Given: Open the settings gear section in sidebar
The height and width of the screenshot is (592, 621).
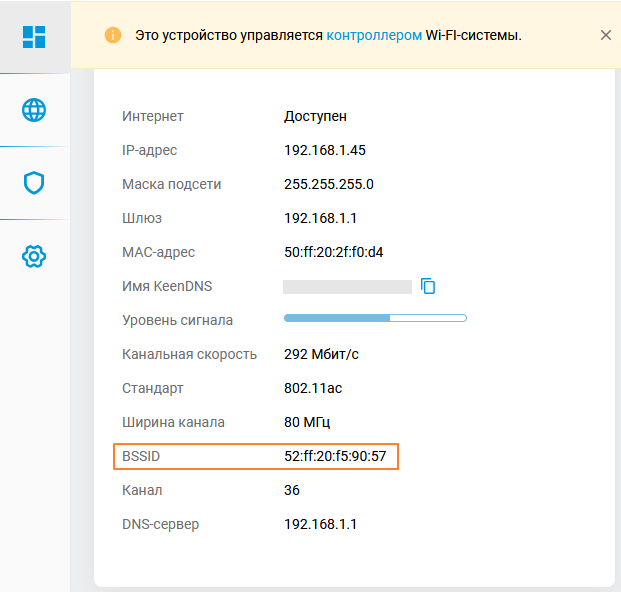Looking at the screenshot, I should tap(34, 257).
